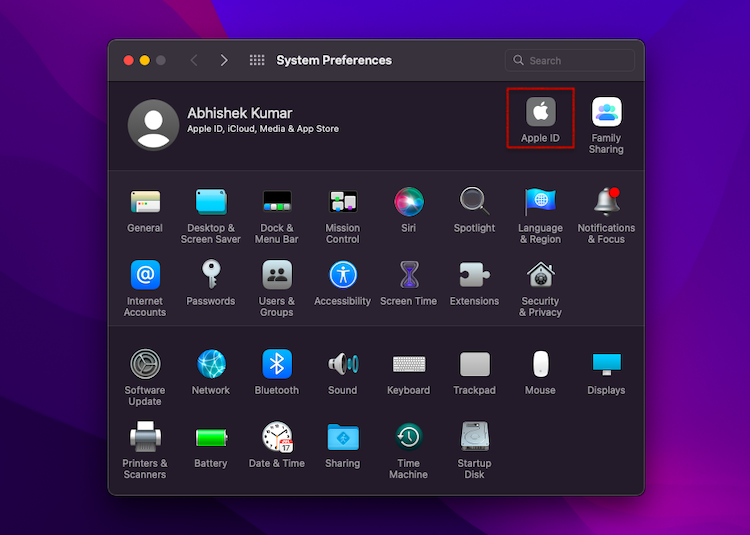The height and width of the screenshot is (535, 750).
Task: Click the Show All grid button
Action: [257, 60]
